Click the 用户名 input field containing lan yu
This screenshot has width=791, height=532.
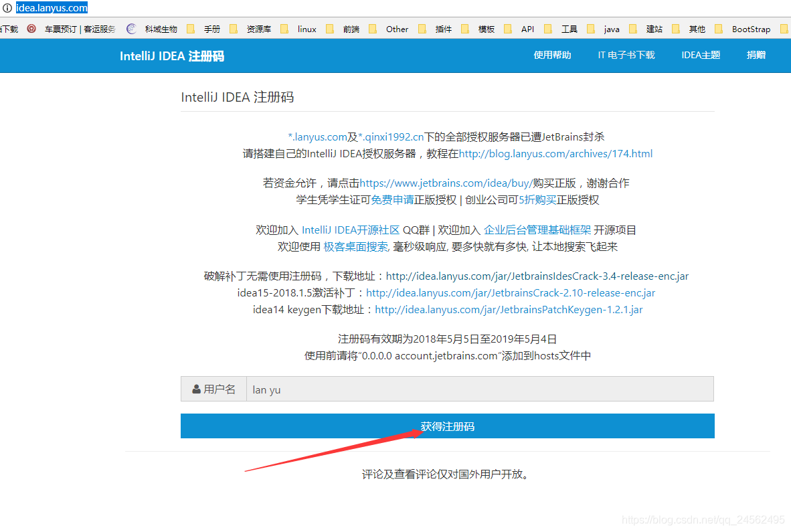tap(480, 389)
